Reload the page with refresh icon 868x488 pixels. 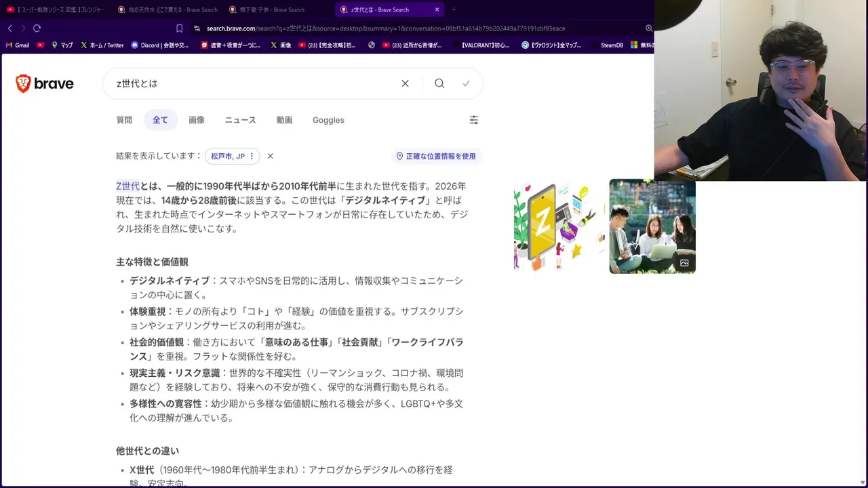point(37,28)
